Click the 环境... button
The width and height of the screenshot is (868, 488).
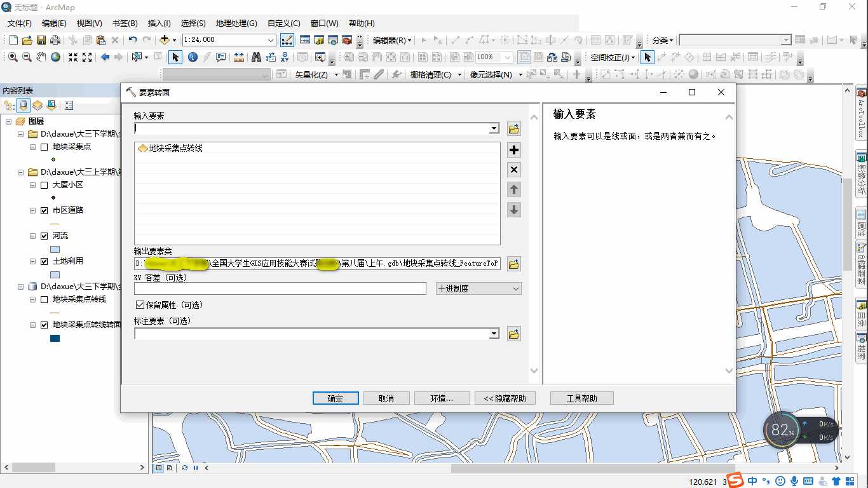[x=442, y=398]
